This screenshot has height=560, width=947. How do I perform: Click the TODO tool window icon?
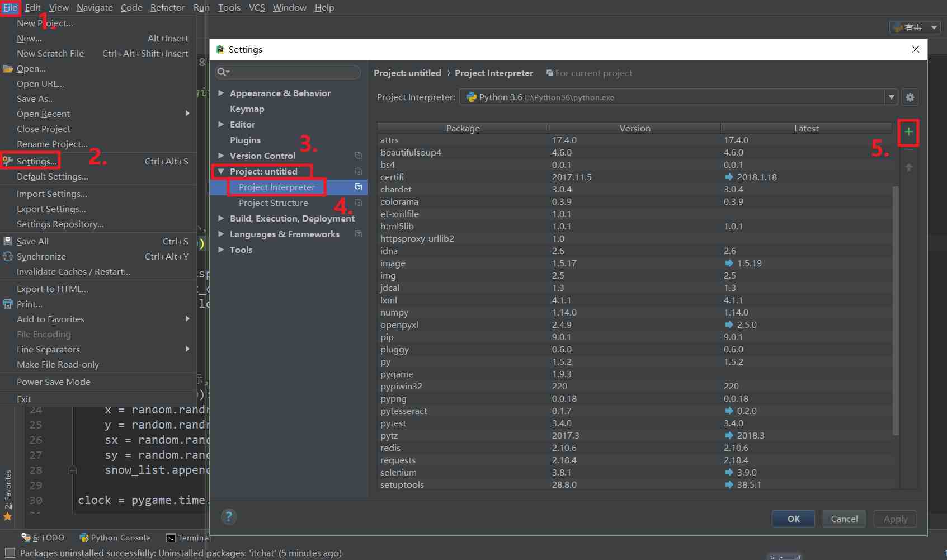(x=26, y=537)
